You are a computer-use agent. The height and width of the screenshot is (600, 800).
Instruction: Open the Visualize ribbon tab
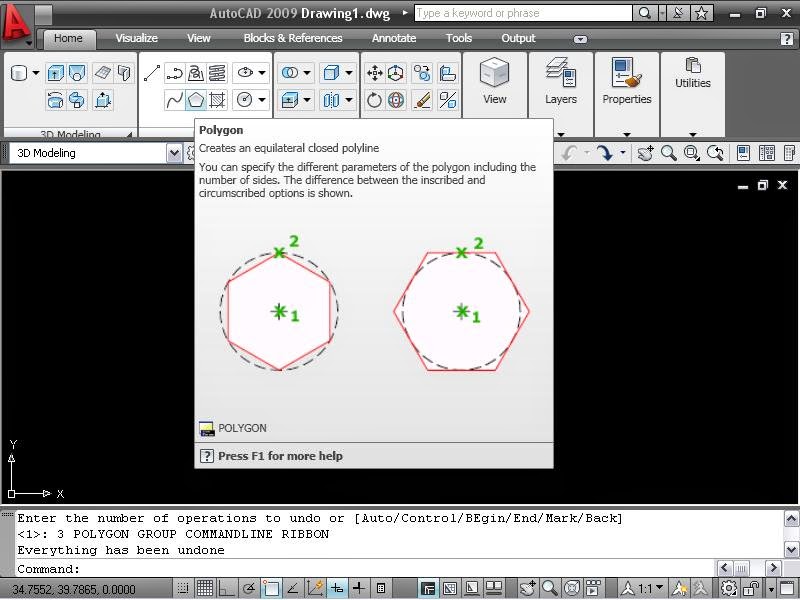(x=136, y=38)
